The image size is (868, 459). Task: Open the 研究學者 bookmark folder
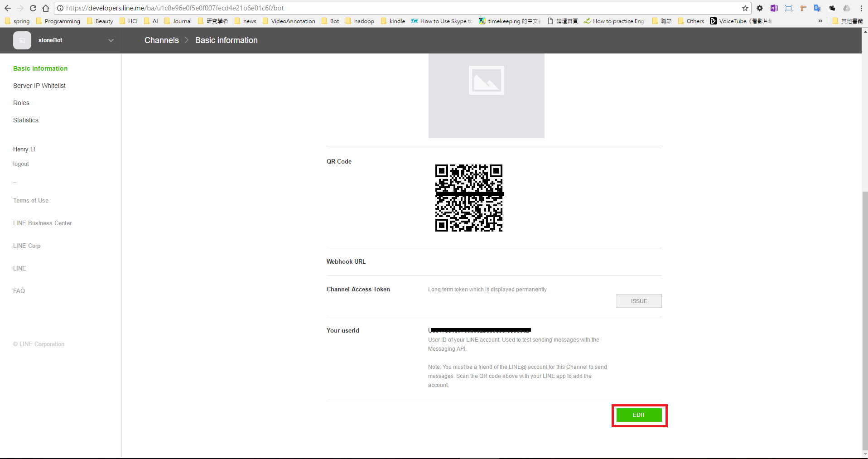pos(213,21)
